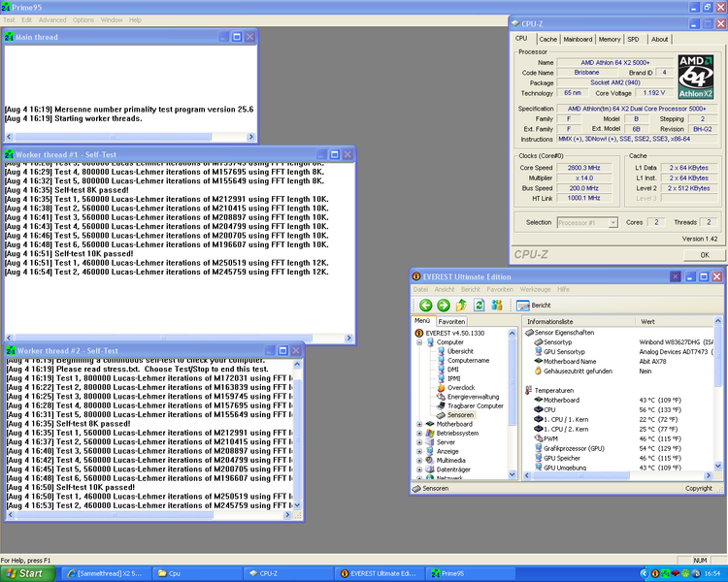728x582 pixels.
Task: Click EVEREST tree pane vertical scrollbar
Action: pyautogui.click(x=513, y=404)
